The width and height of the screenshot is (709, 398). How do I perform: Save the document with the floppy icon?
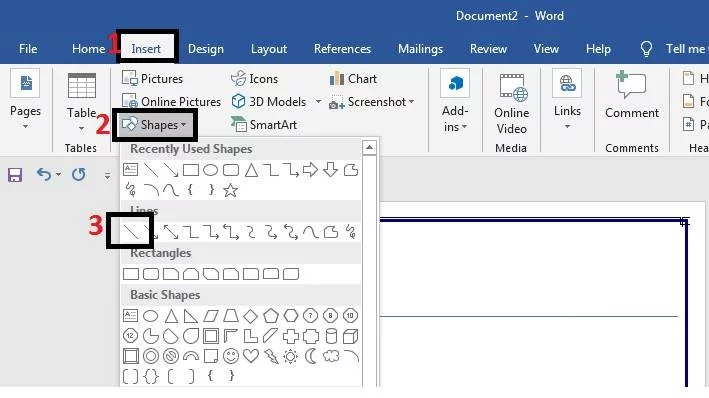point(15,175)
